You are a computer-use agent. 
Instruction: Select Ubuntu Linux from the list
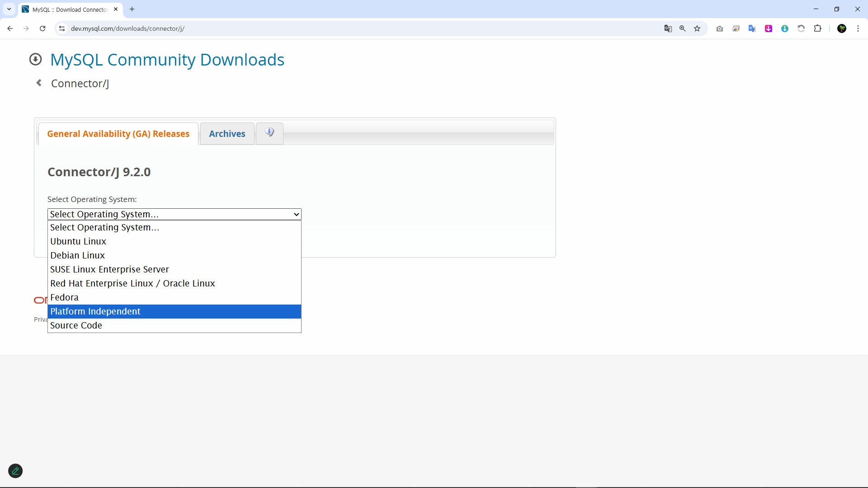(174, 241)
